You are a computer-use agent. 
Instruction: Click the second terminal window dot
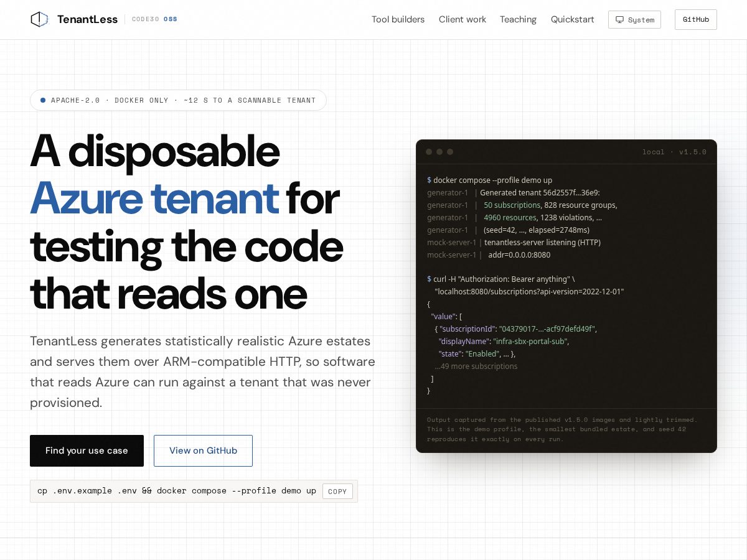(439, 152)
